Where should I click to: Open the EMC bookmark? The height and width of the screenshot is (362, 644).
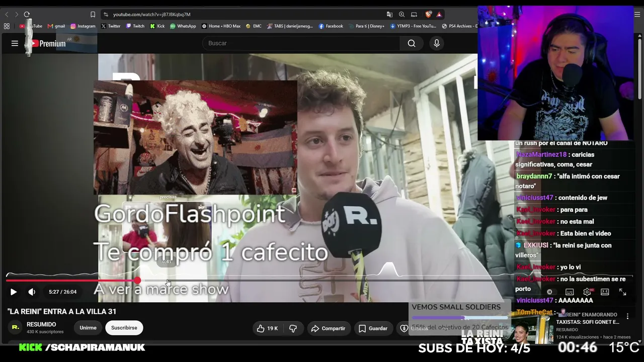(x=254, y=26)
